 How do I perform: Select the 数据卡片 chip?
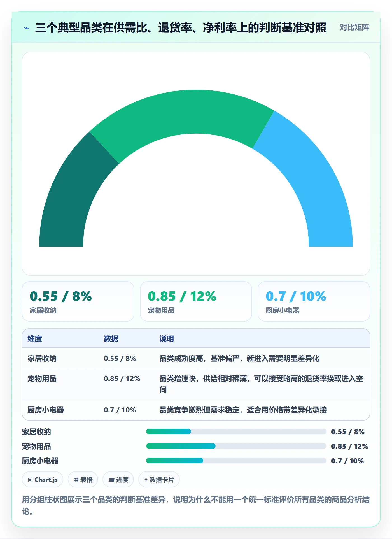[159, 480]
